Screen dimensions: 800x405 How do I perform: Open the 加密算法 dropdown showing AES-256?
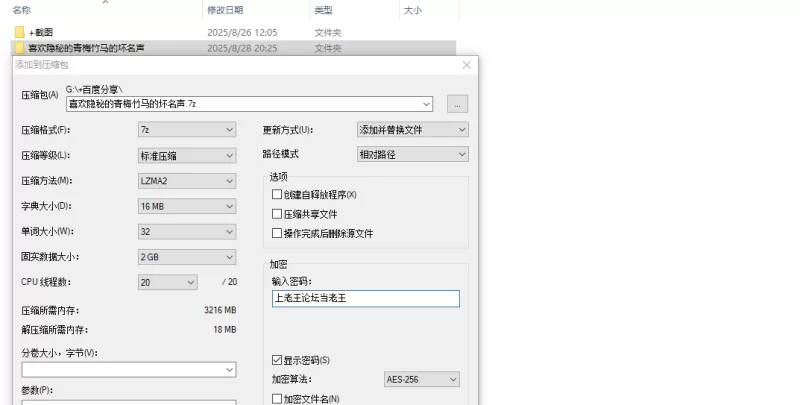[x=422, y=379]
